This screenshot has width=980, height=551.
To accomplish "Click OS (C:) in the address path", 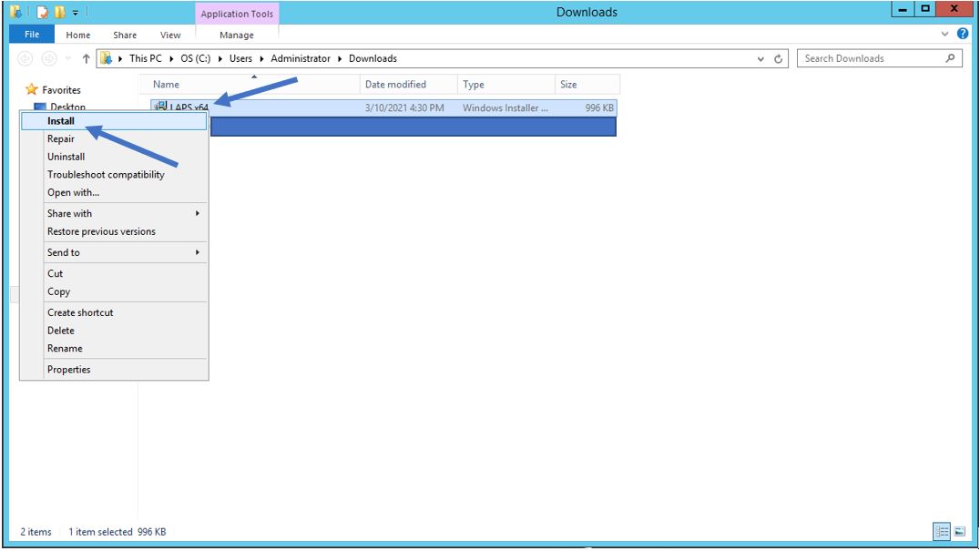I will click(x=196, y=58).
